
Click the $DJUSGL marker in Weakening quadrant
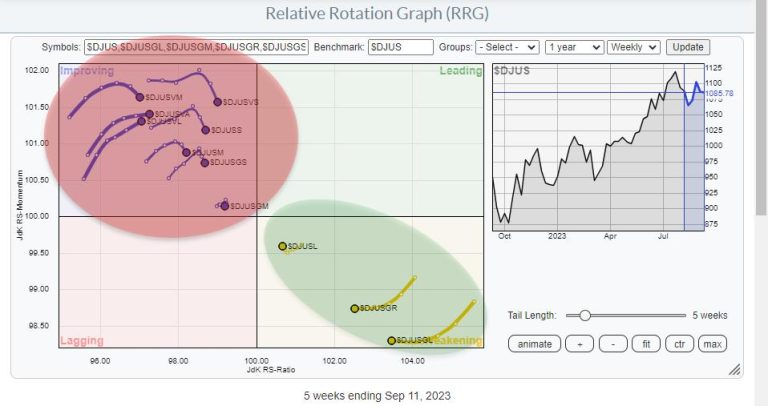click(x=392, y=341)
